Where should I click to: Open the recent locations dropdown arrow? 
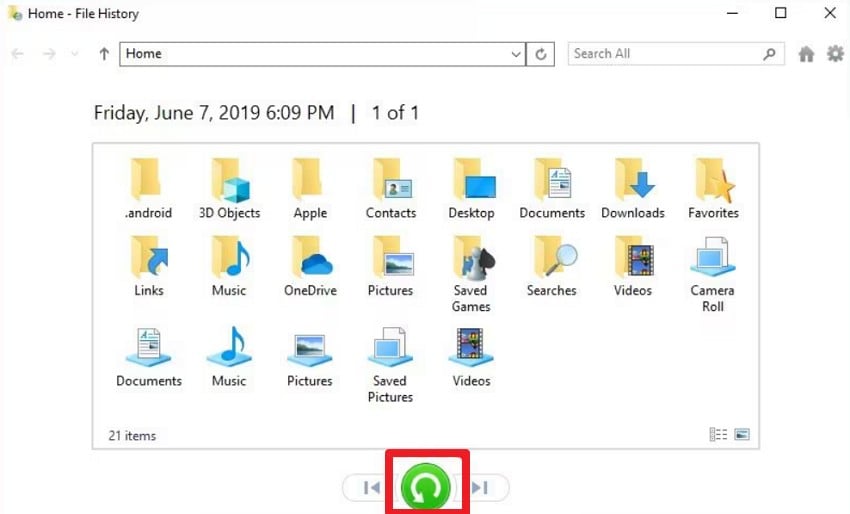(75, 54)
